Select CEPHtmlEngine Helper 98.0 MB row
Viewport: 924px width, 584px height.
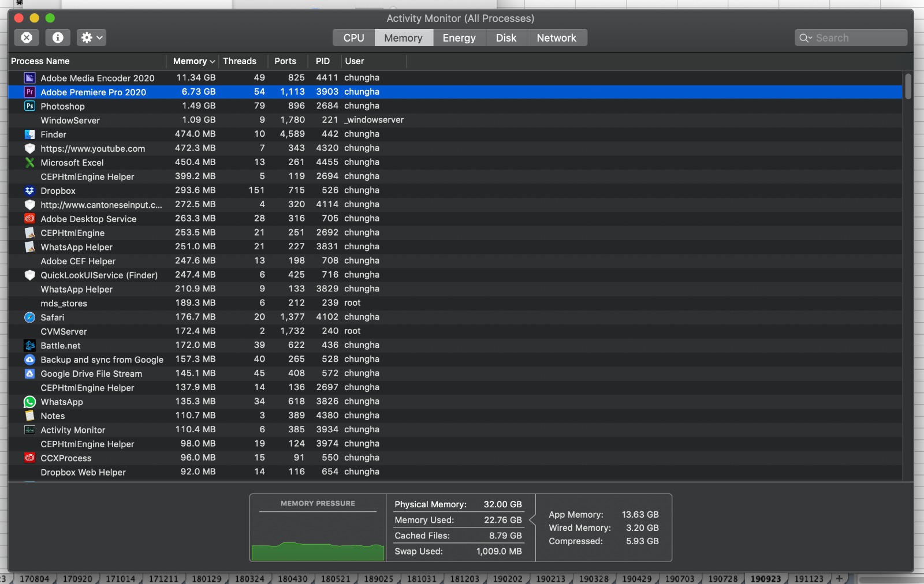click(455, 444)
